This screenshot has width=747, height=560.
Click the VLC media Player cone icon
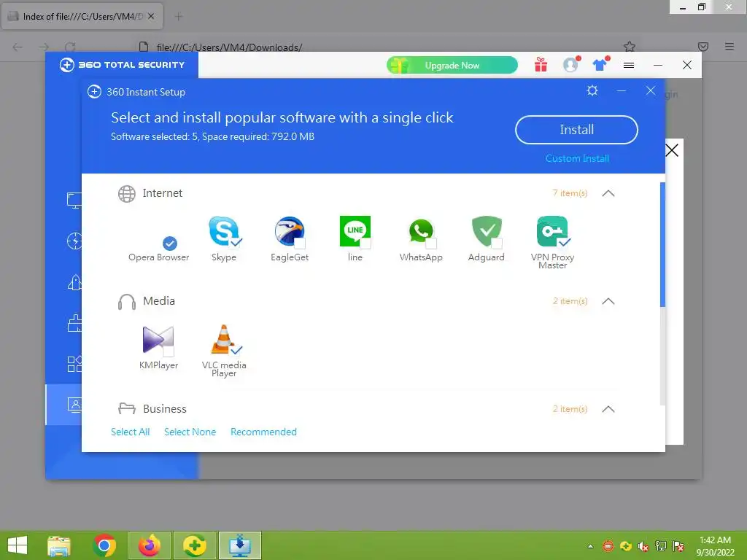pyautogui.click(x=223, y=340)
